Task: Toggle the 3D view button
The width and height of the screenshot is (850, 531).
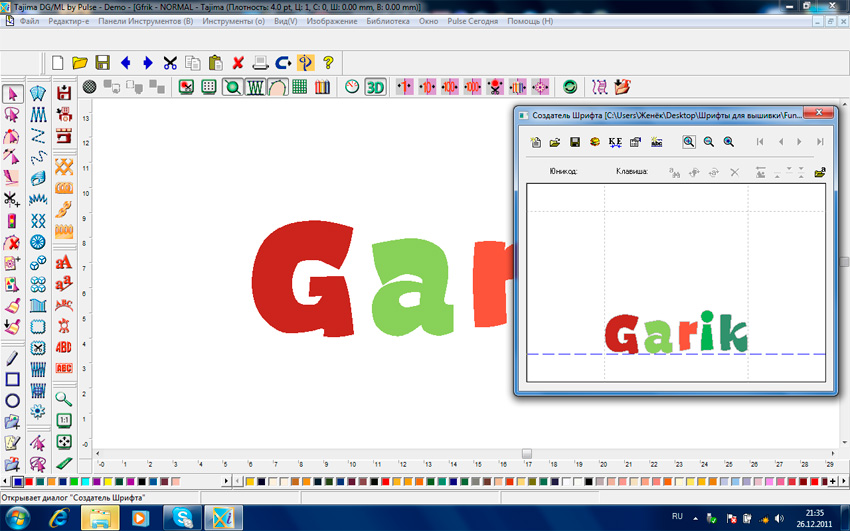Action: tap(375, 87)
